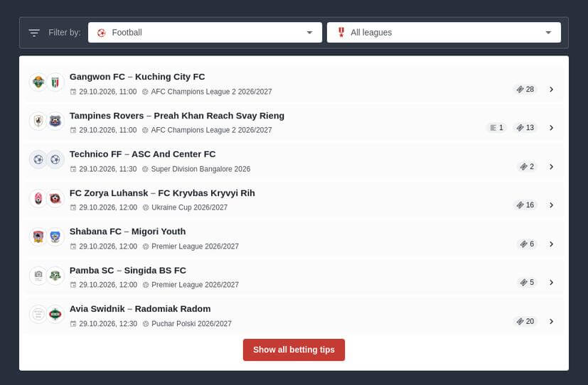Click the 20 tips badge for Avia Swidnik
588x385 pixels.
[525, 321]
